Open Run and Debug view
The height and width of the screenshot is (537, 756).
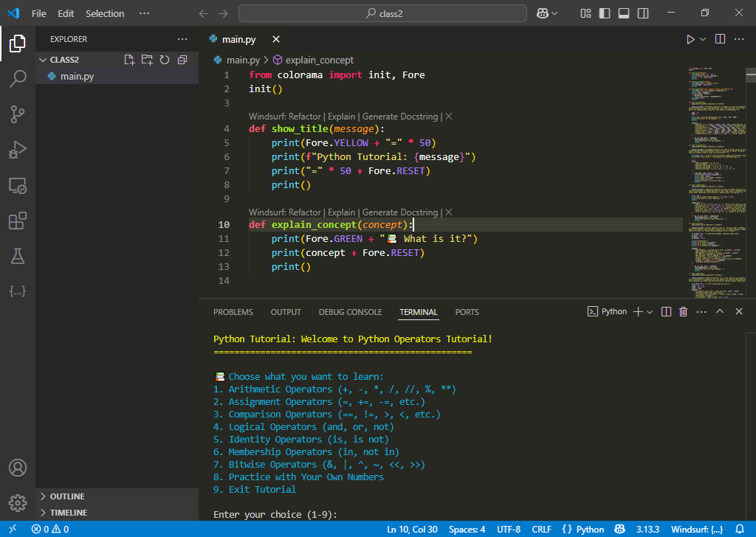(18, 150)
